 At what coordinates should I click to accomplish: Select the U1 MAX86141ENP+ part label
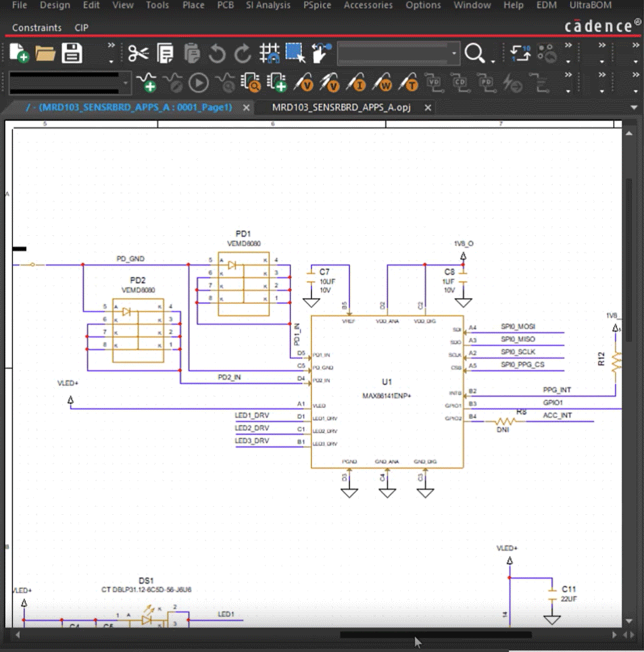point(387,395)
